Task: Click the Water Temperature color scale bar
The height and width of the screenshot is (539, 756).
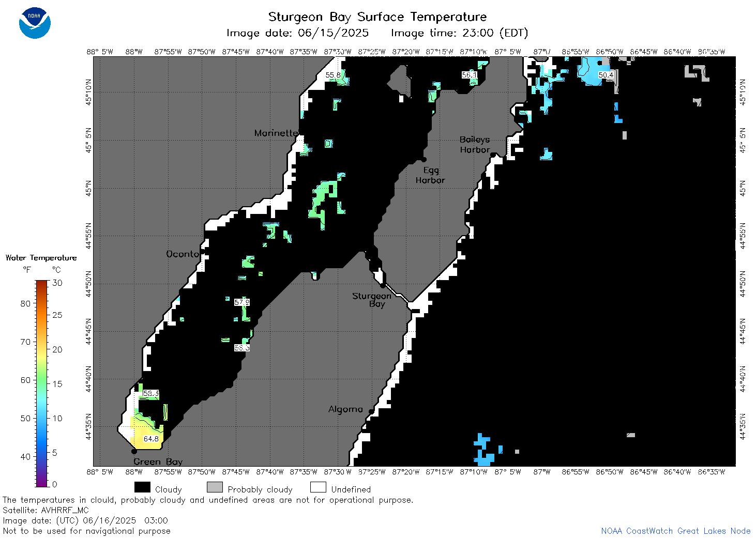Action: pyautogui.click(x=42, y=383)
